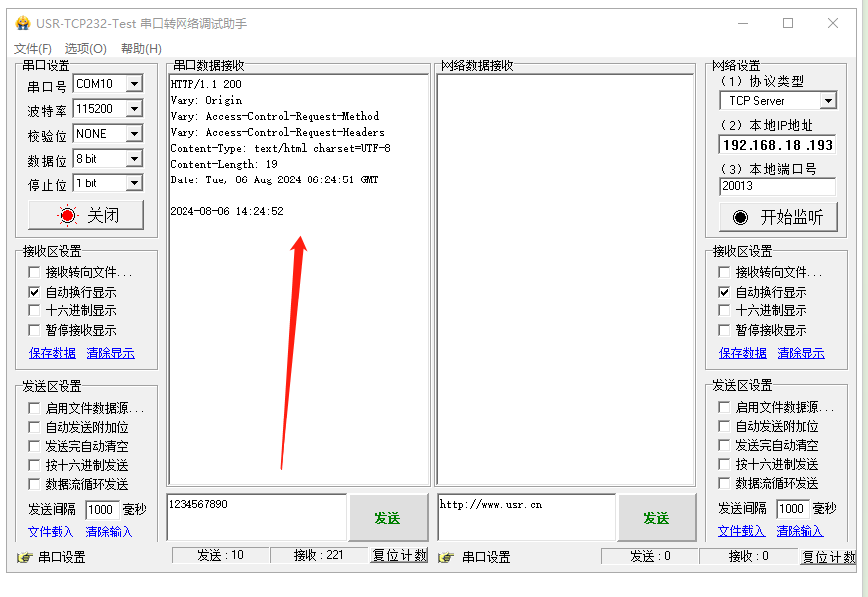The image size is (868, 597).
Task: Toggle serial 接收转向文件 checkbox
Action: (x=34, y=272)
